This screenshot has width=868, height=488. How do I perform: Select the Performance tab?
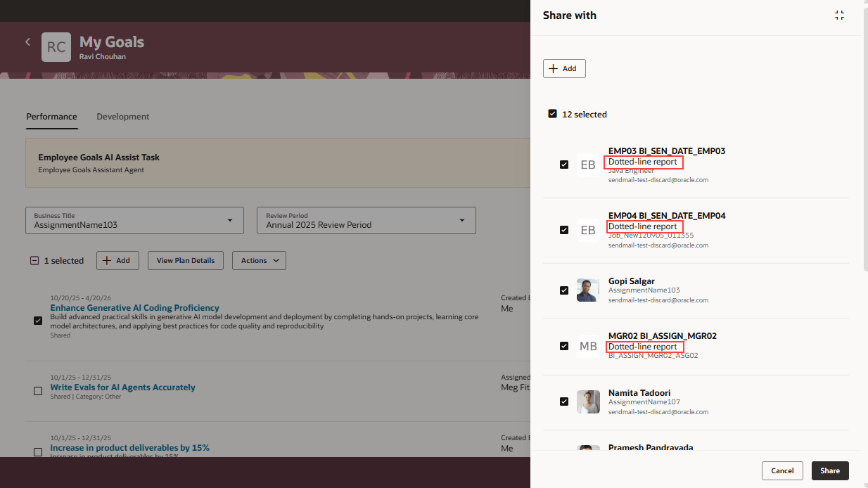tap(51, 117)
